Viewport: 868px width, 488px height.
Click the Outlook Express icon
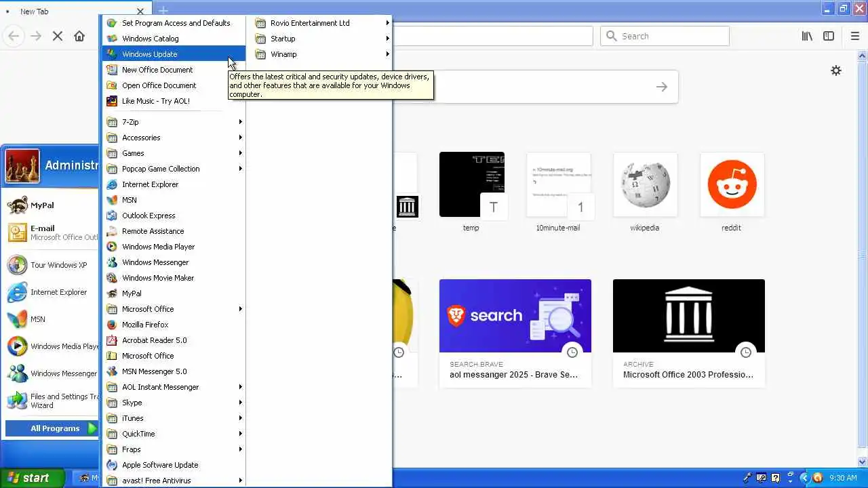click(112, 216)
